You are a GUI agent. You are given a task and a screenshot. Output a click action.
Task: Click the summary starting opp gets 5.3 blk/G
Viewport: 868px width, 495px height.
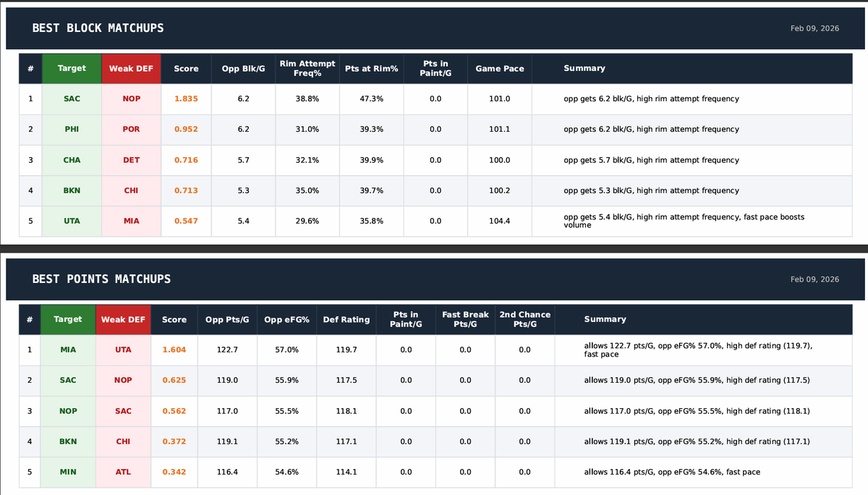pyautogui.click(x=651, y=190)
